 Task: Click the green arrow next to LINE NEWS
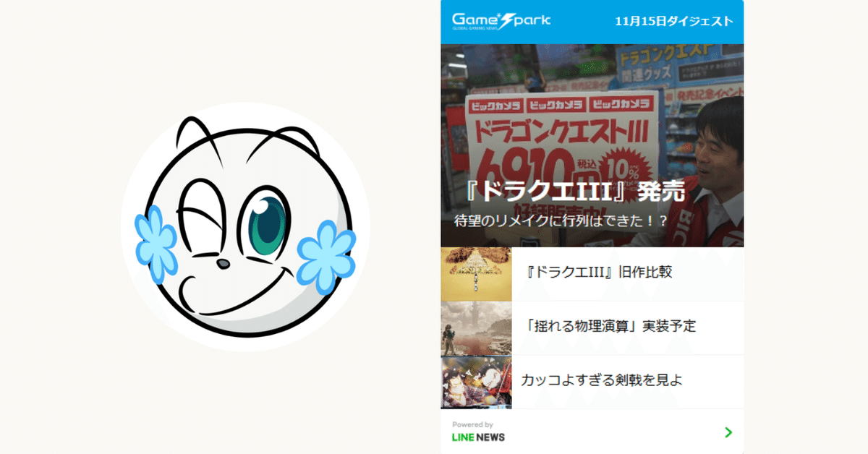pos(728,432)
